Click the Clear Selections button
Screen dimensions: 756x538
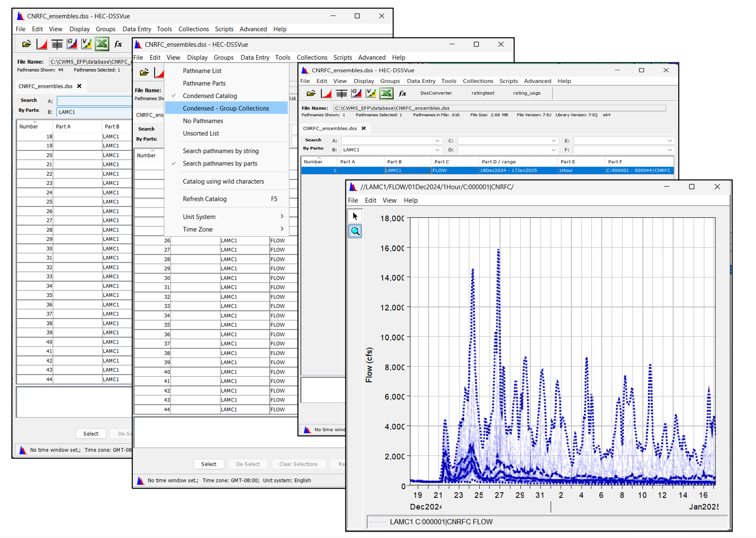(298, 464)
